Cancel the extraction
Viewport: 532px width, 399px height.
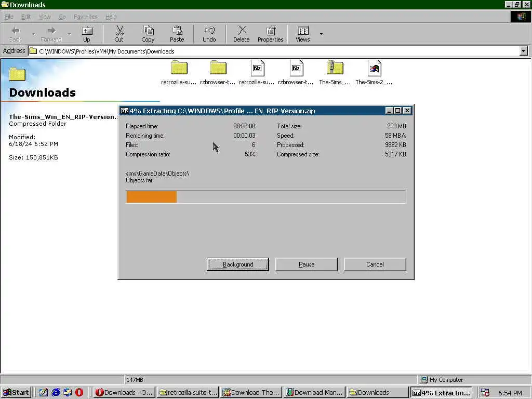coord(375,264)
